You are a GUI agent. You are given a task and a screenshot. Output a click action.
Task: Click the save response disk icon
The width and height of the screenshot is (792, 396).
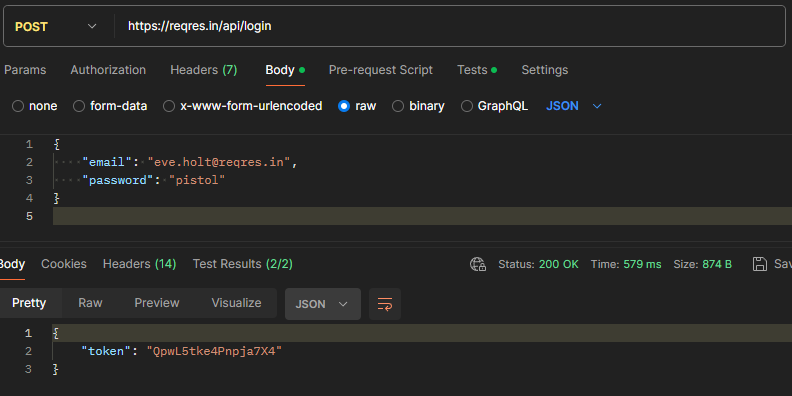pos(760,264)
